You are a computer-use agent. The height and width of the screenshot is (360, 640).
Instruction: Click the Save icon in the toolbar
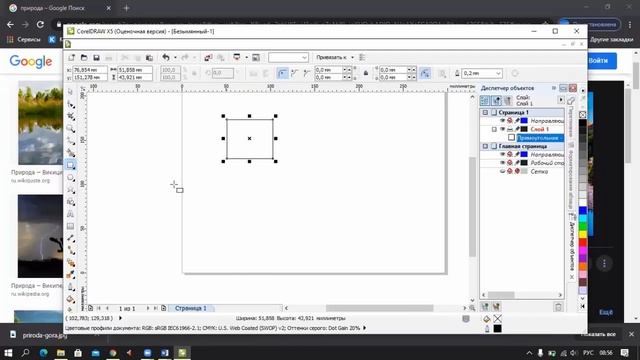pos(96,58)
